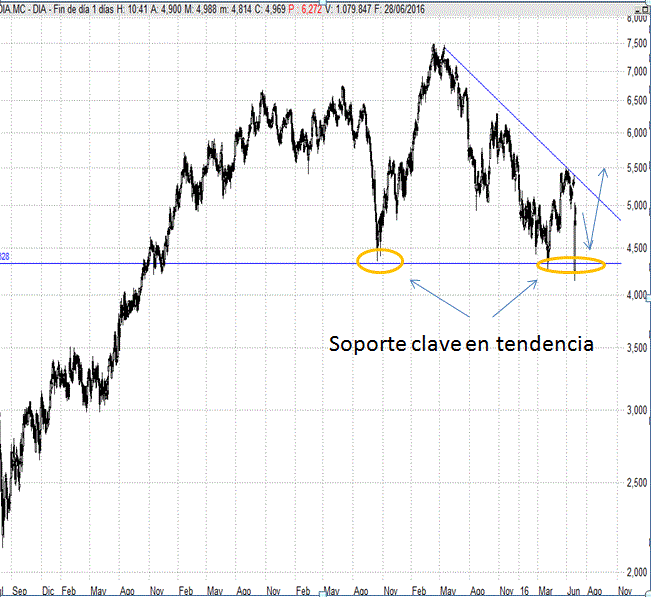The image size is (651, 597).
Task: Minimize the DIA.MC chart window
Action: point(638,10)
